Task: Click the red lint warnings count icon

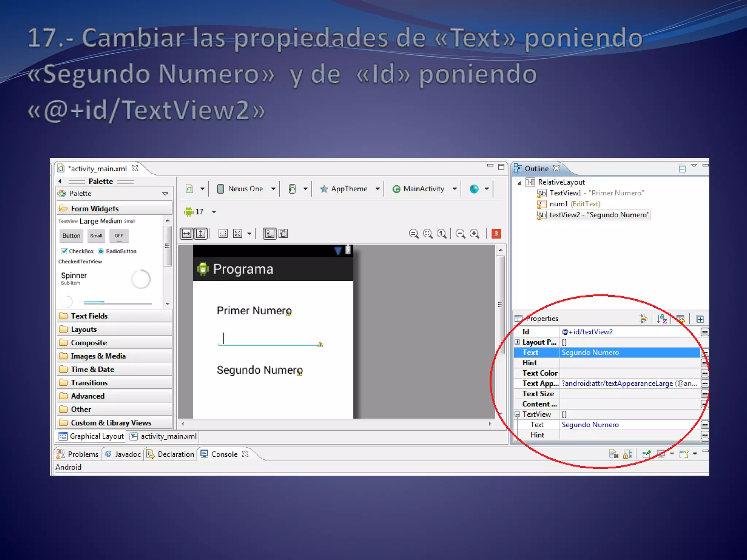Action: coord(496,234)
